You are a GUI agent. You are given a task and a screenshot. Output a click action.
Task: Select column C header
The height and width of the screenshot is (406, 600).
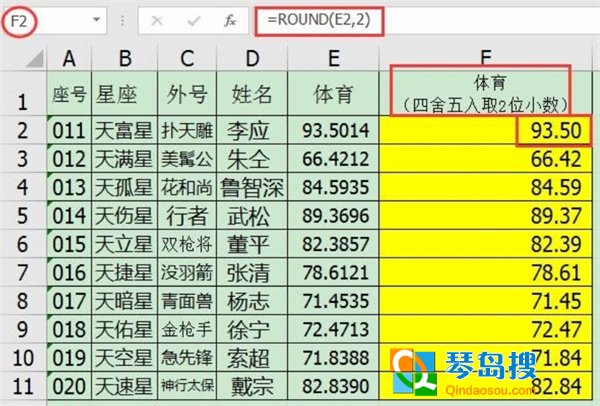tap(187, 59)
